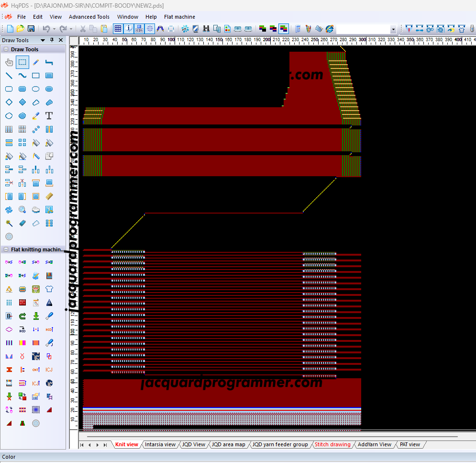The width and height of the screenshot is (476, 463).
Task: Close the Draw Tools panel
Action: 61,40
